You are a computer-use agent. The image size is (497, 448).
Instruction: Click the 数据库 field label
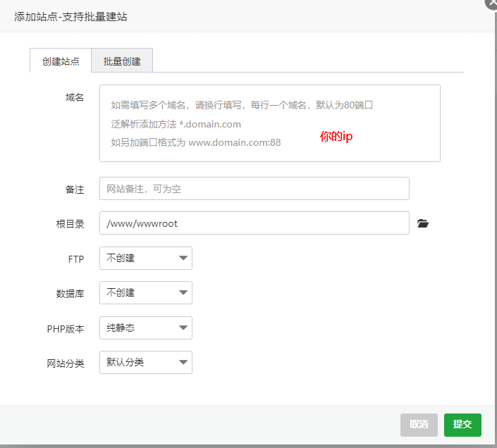tap(70, 294)
